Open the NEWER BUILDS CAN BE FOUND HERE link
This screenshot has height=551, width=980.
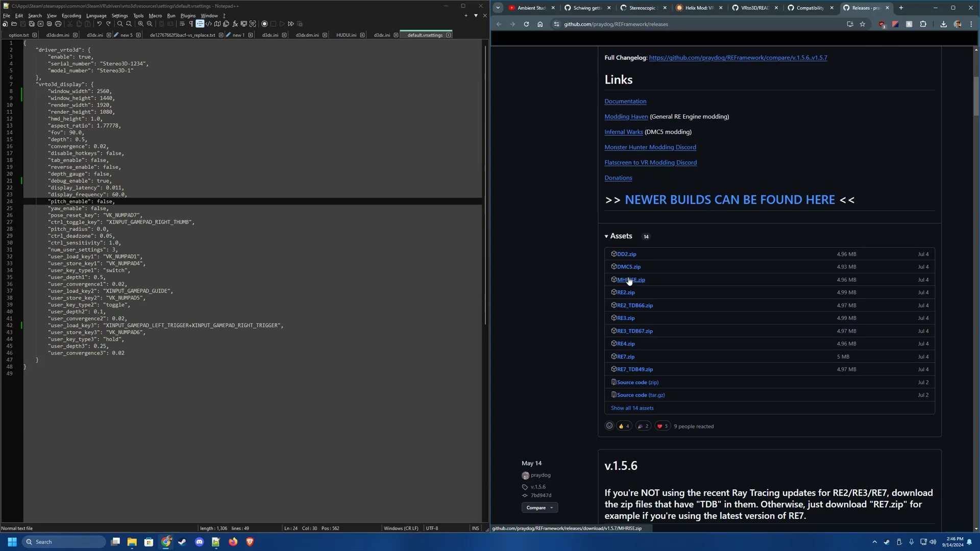(730, 200)
